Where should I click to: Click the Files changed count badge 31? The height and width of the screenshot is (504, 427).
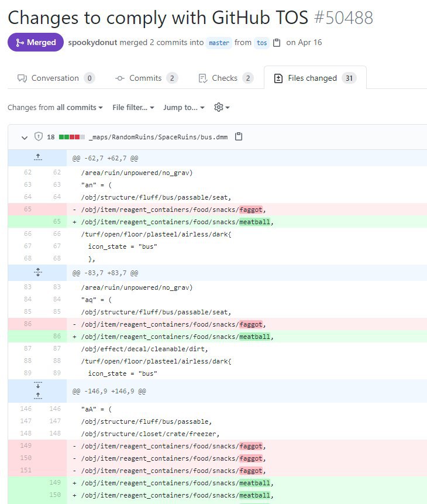point(349,78)
